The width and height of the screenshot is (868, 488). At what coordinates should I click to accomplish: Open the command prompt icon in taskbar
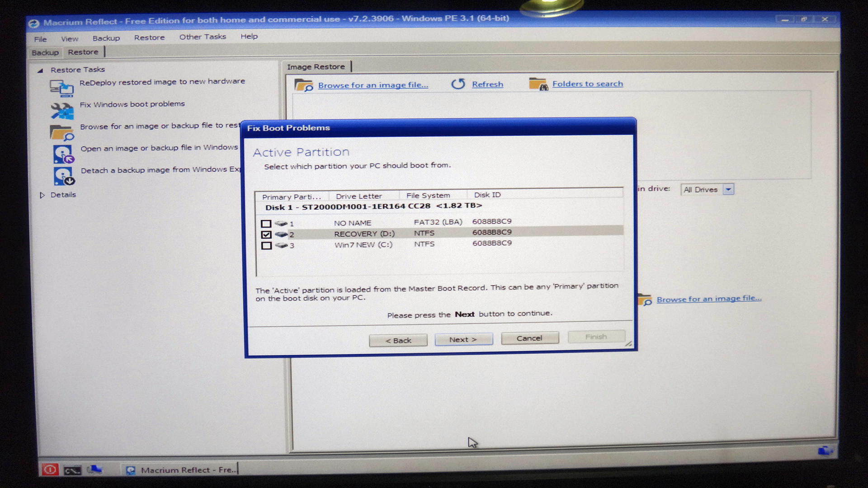(x=72, y=470)
